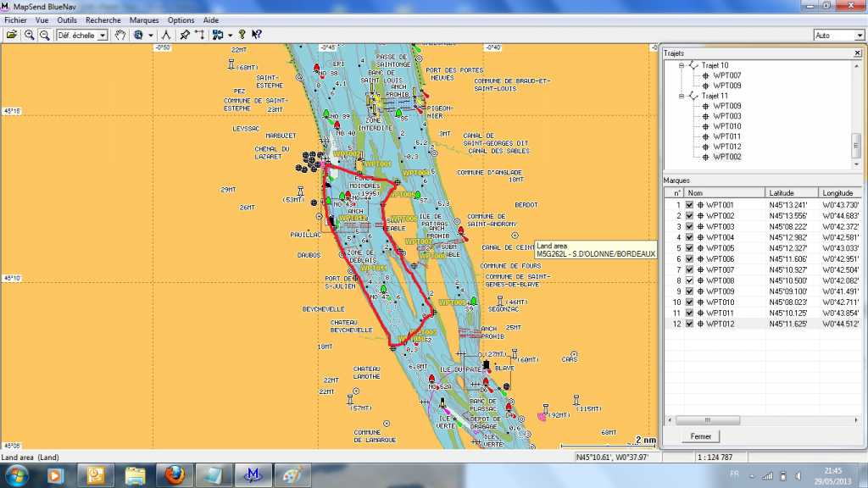Open the Outils menu
Screen dimensions: 868x488
click(67, 19)
